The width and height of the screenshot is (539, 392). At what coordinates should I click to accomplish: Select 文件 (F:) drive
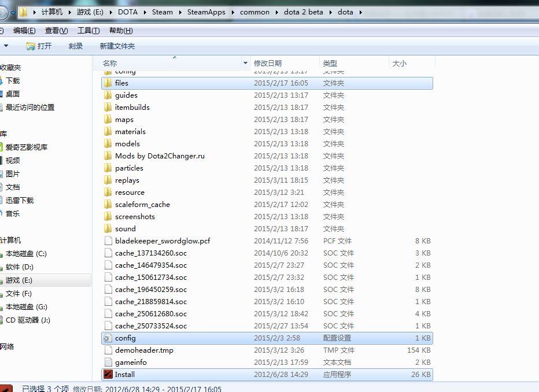[x=19, y=294]
